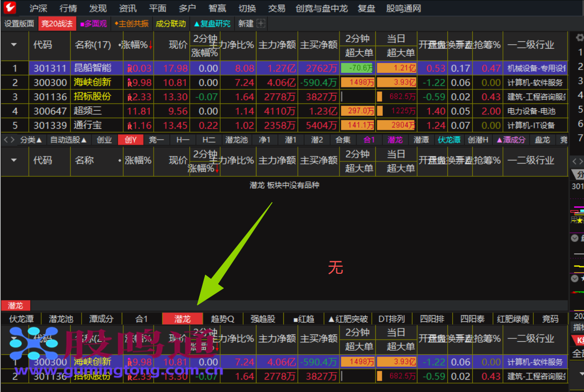Viewport: 584px width, 392px height.
Task: Click the R badge in 海峡创新 top row
Action: 130,82
